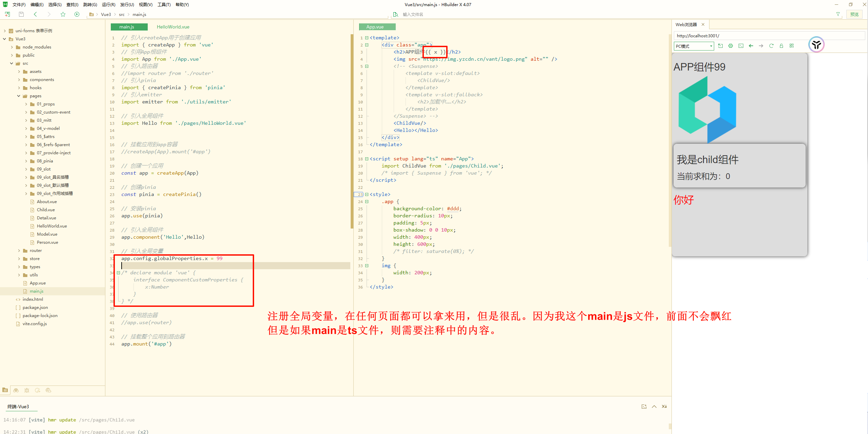Screen dimensions: 868x434
Task: Open the PC模式 device mode dropdown
Action: 694,46
